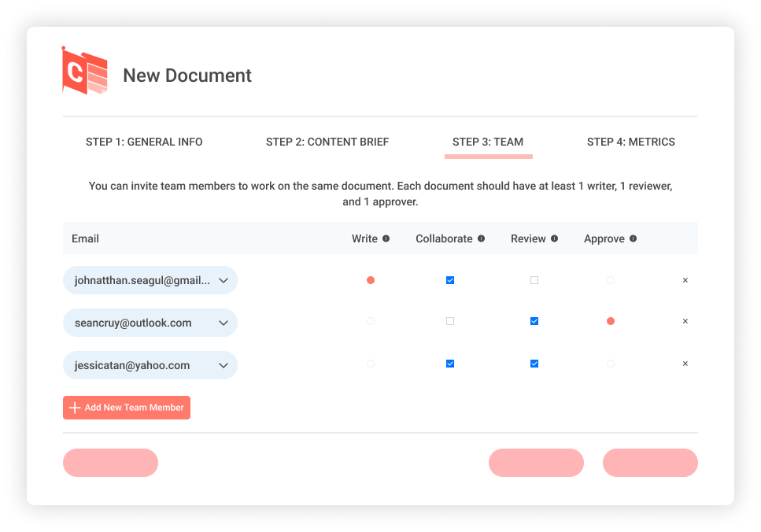This screenshot has width=761, height=532.
Task: Click the app logo beside New Document
Action: click(84, 71)
